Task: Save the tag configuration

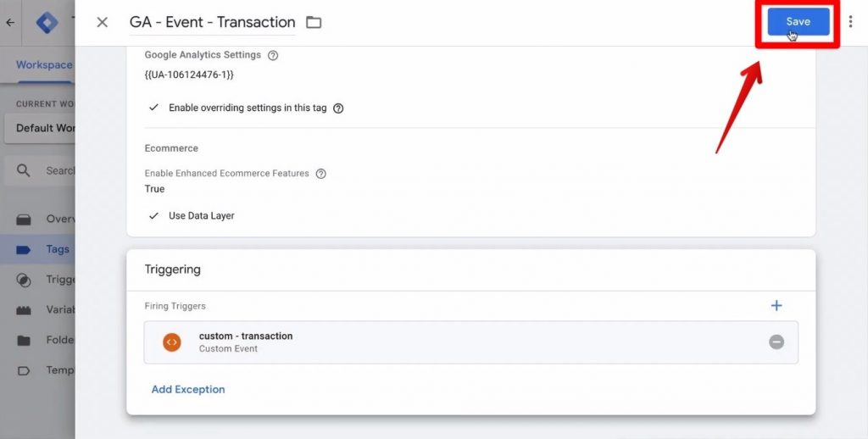Action: coord(798,22)
